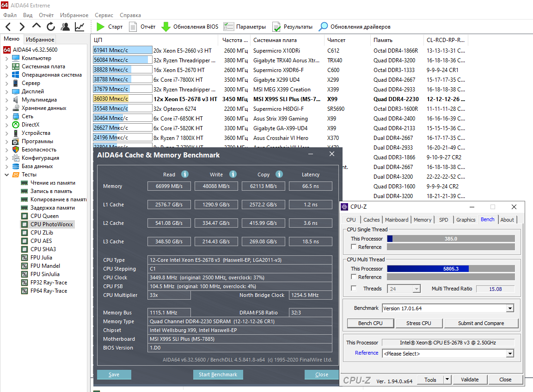Click the user profile toolbar icon
The height and width of the screenshot is (392, 533).
tap(65, 26)
